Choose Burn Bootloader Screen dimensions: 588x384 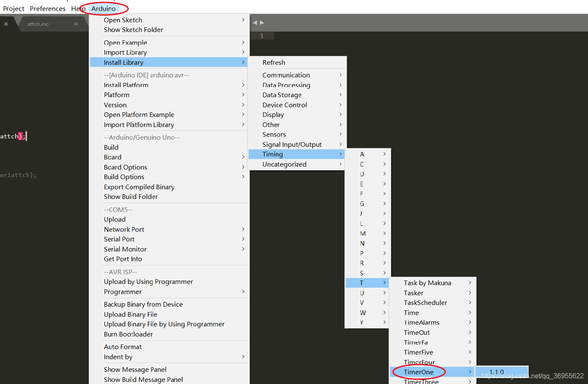coord(169,334)
